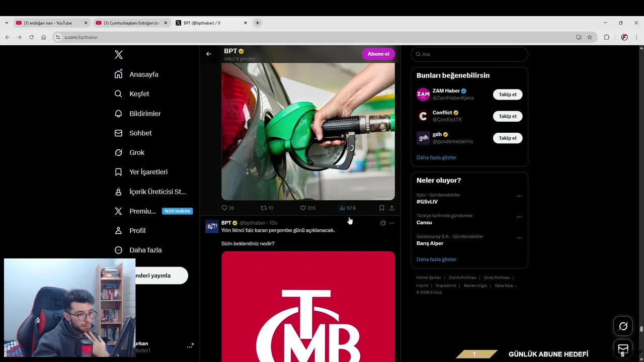Open the TCMB logo image
The width and height of the screenshot is (644, 362).
[x=308, y=306]
